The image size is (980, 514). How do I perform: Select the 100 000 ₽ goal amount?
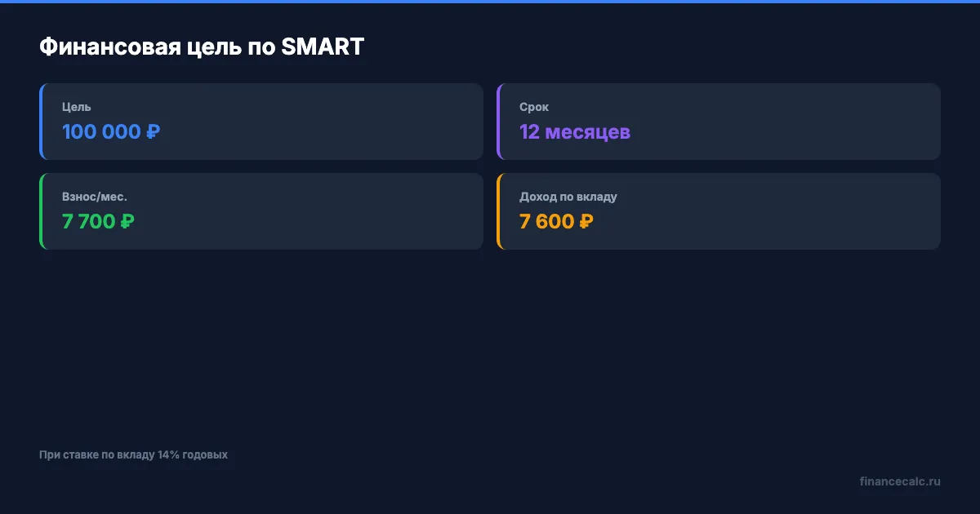click(110, 131)
